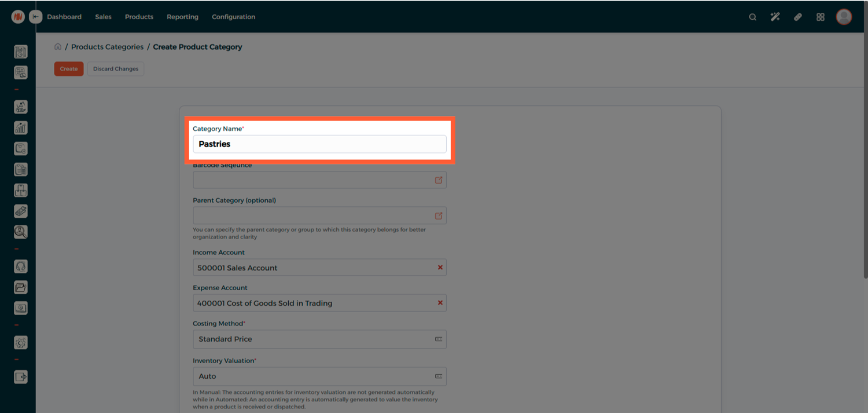
Task: Clear the Expense Account value with X
Action: 440,303
